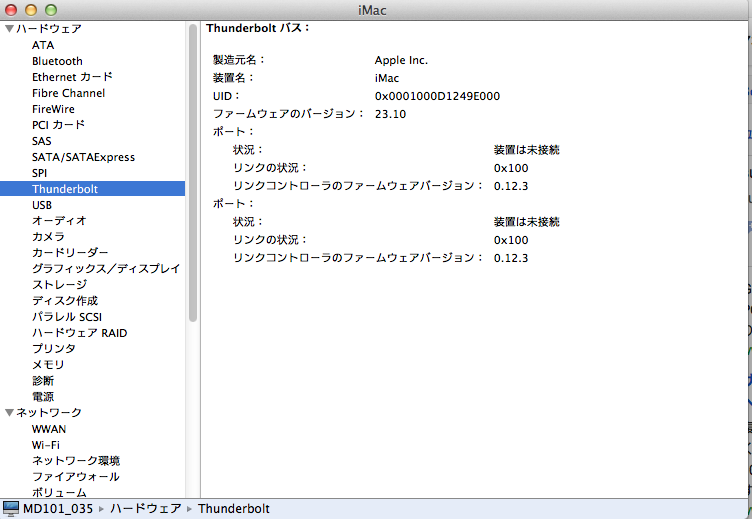
Task: Open the Ethernet カード entry
Action: point(72,77)
